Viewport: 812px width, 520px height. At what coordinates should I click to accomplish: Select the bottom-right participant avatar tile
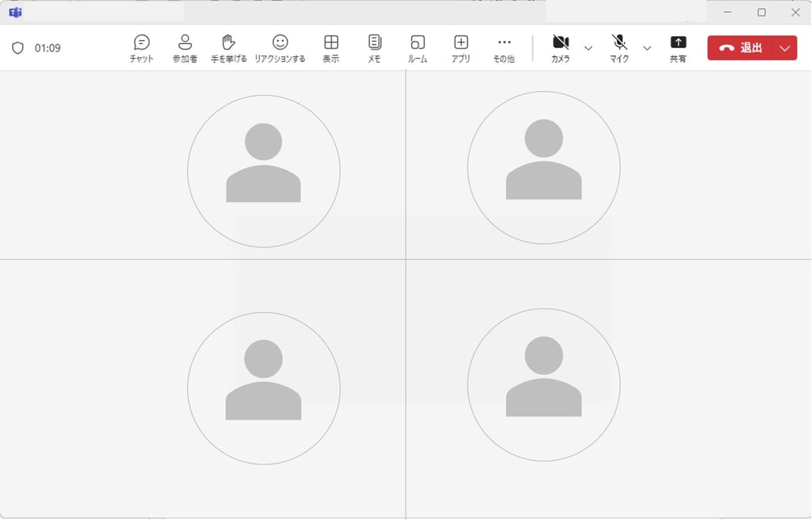pyautogui.click(x=544, y=385)
